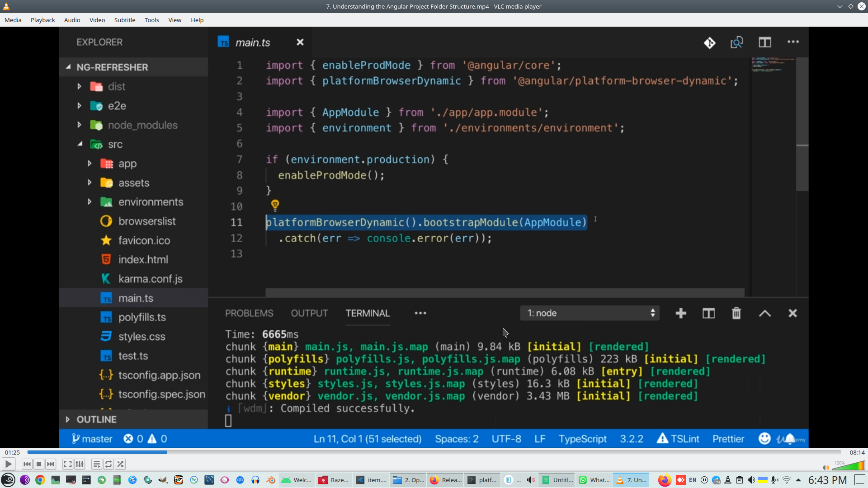This screenshot has width=868, height=488.
Task: Toggle fullscreen video mode
Action: [x=67, y=464]
